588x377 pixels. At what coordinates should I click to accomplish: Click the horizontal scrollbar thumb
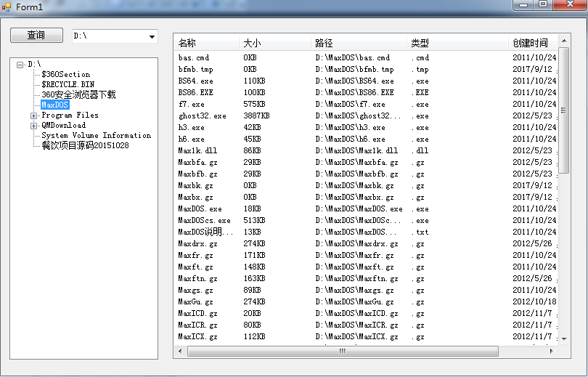click(x=343, y=351)
